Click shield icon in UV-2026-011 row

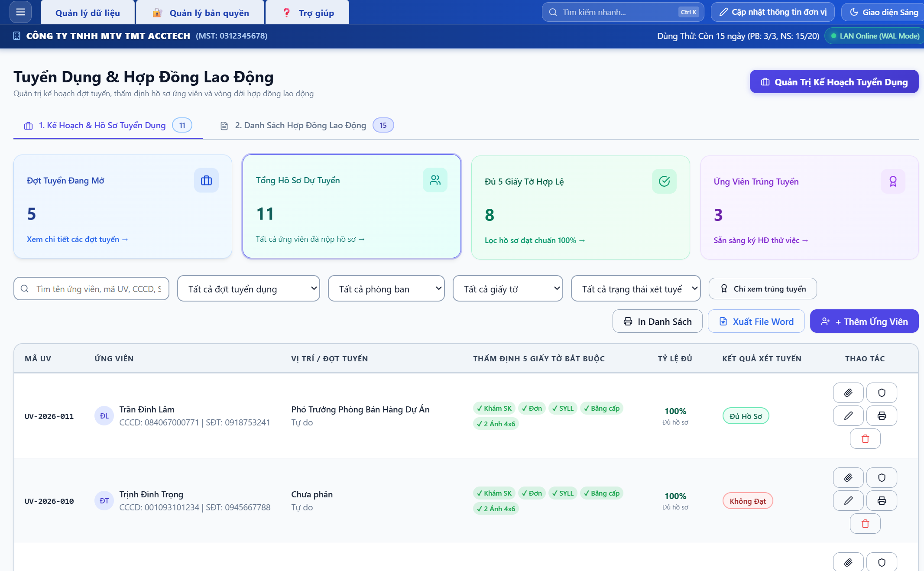point(882,393)
